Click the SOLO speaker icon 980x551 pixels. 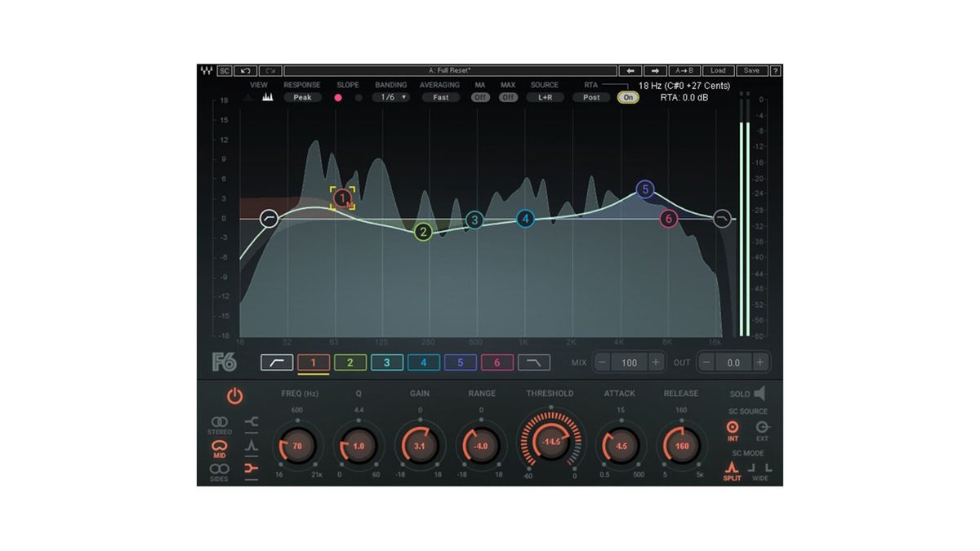(759, 393)
